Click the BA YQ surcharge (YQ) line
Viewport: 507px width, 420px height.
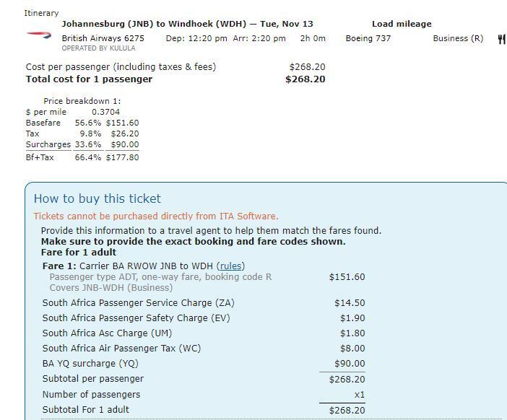(204, 364)
